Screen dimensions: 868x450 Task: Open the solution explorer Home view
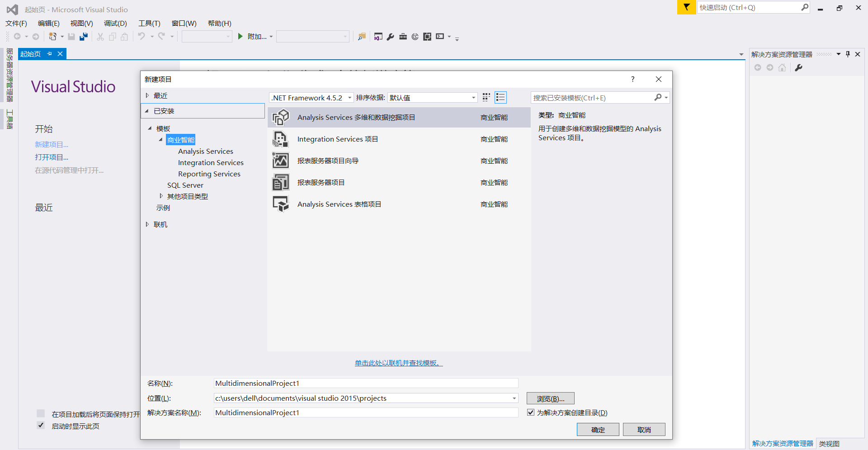(782, 67)
